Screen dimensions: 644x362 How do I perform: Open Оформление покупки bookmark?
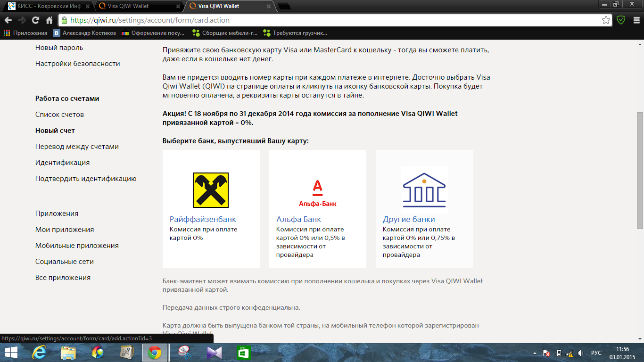153,33
